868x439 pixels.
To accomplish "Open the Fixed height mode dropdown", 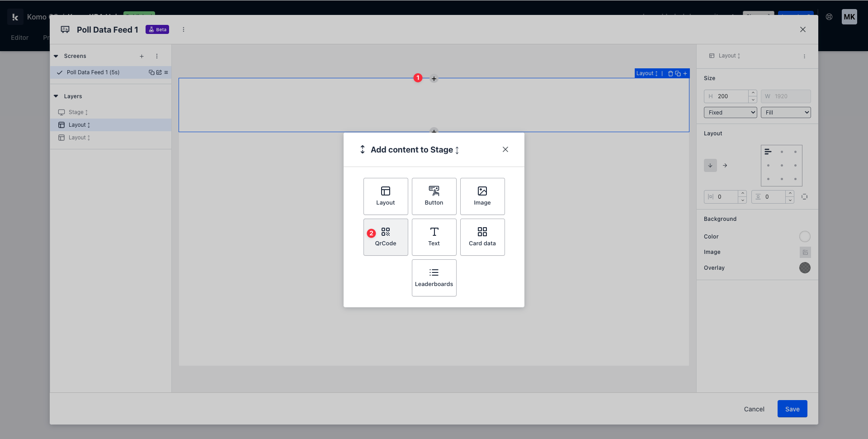I will point(730,113).
